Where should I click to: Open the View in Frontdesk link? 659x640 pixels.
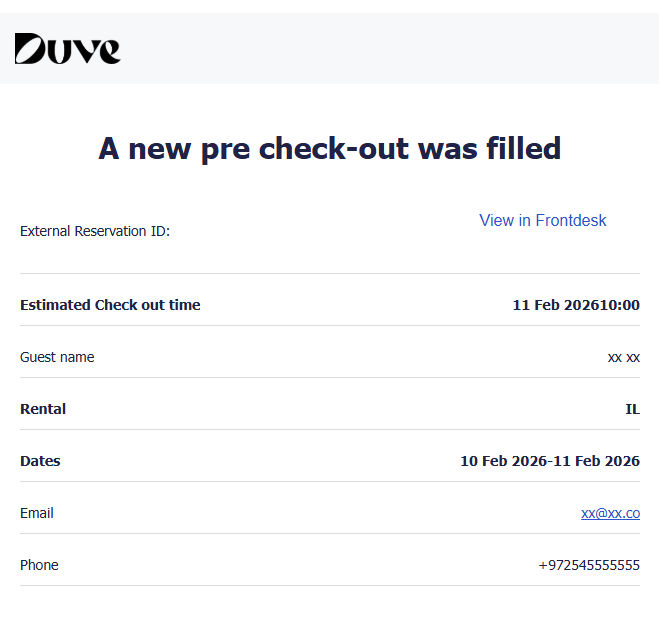tap(542, 220)
